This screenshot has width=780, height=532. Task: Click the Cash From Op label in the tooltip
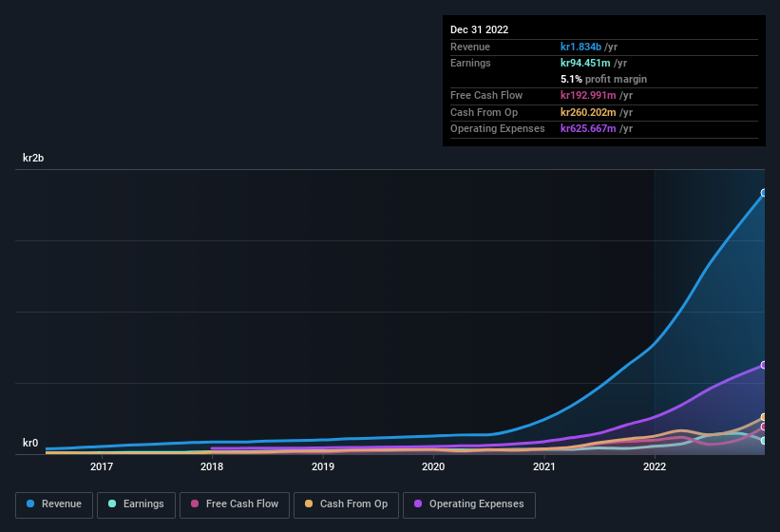point(484,112)
